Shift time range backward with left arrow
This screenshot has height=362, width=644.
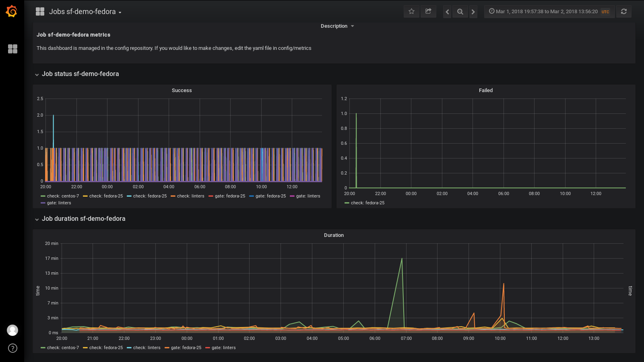[x=447, y=12]
